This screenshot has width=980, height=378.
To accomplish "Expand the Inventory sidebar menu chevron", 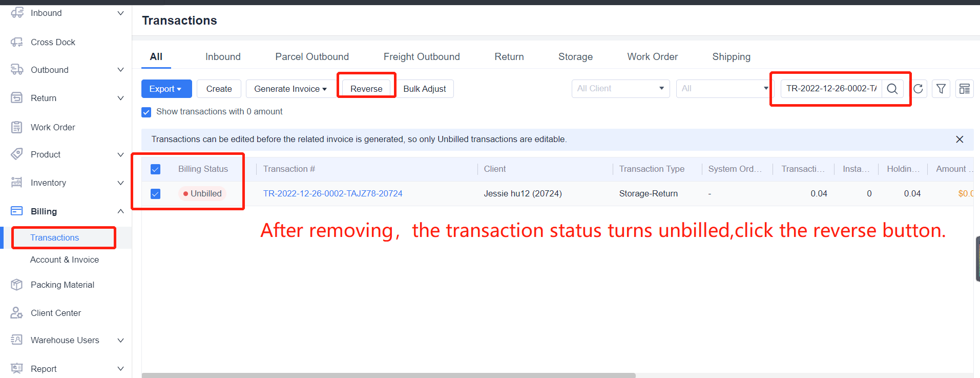I will (x=120, y=183).
